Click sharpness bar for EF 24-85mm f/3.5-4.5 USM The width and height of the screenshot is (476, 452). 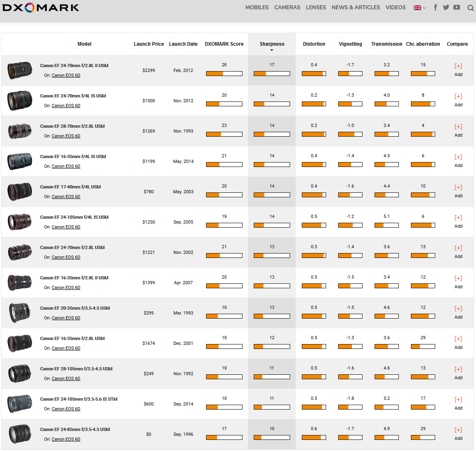272,437
